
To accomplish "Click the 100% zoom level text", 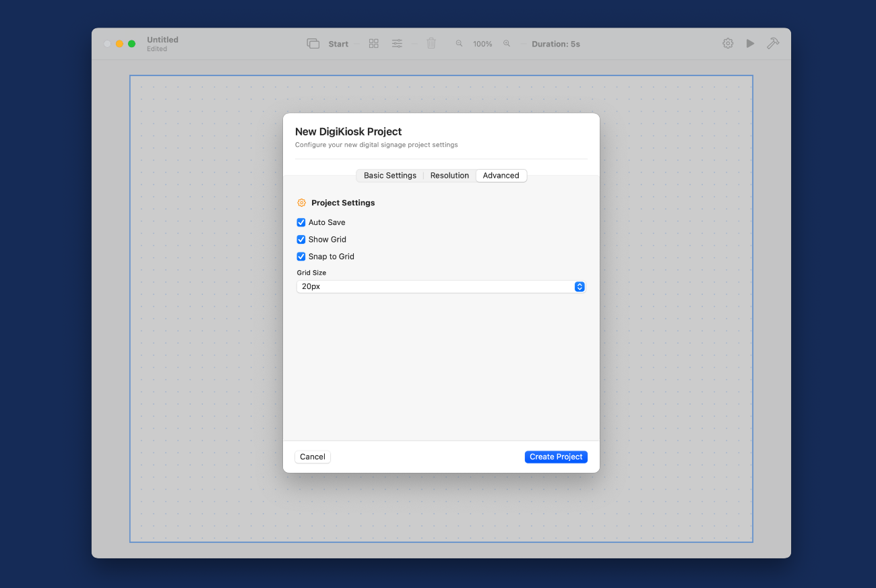I will pos(482,44).
